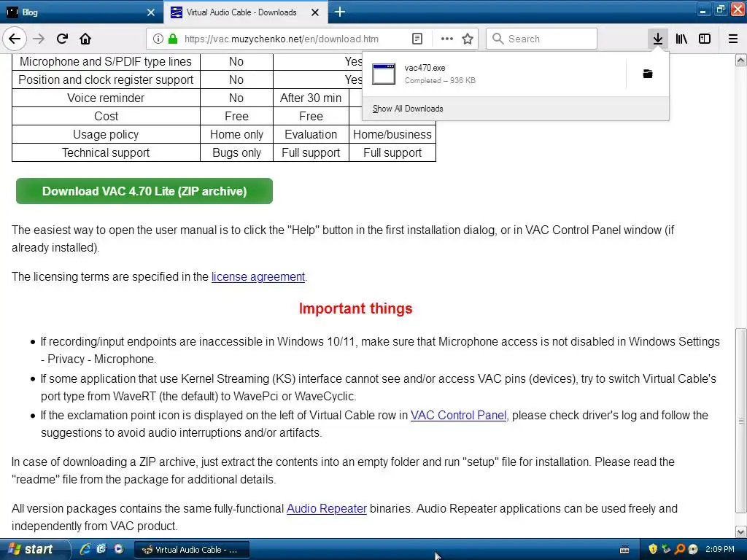
Task: Reload the page with the refresh icon
Action: click(62, 39)
